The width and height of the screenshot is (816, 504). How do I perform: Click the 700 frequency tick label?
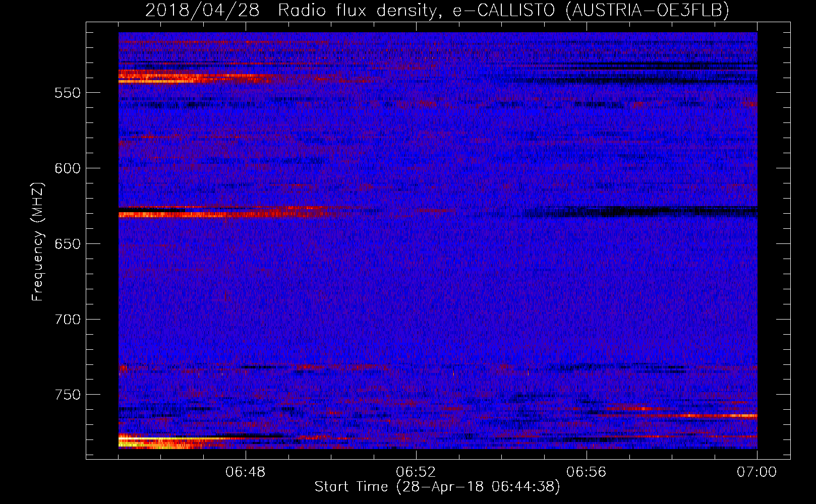pyautogui.click(x=68, y=320)
